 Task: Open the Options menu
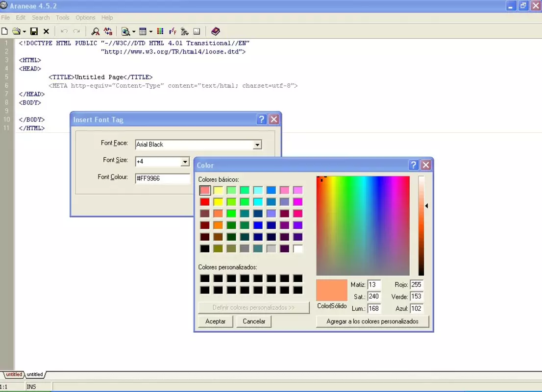[x=85, y=18]
